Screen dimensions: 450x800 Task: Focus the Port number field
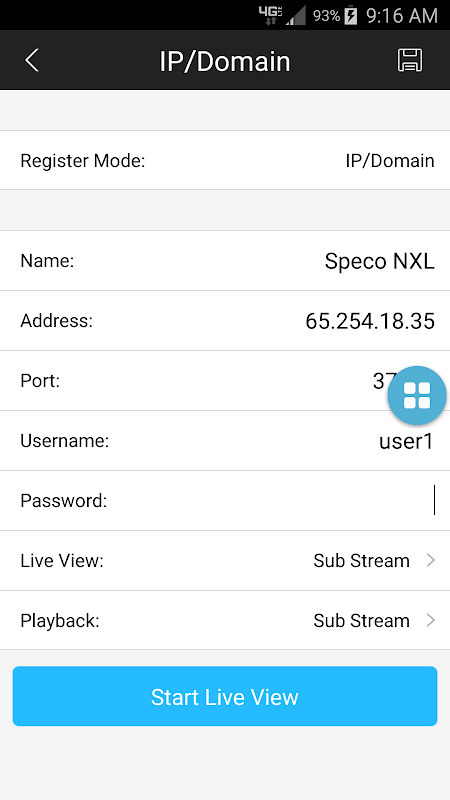[x=225, y=381]
